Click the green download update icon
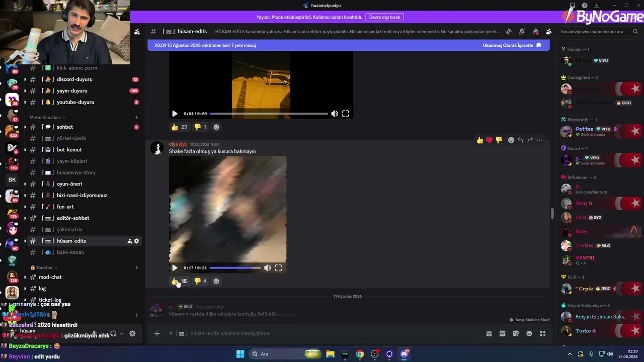This screenshot has height=362, width=644. pyautogui.click(x=597, y=6)
